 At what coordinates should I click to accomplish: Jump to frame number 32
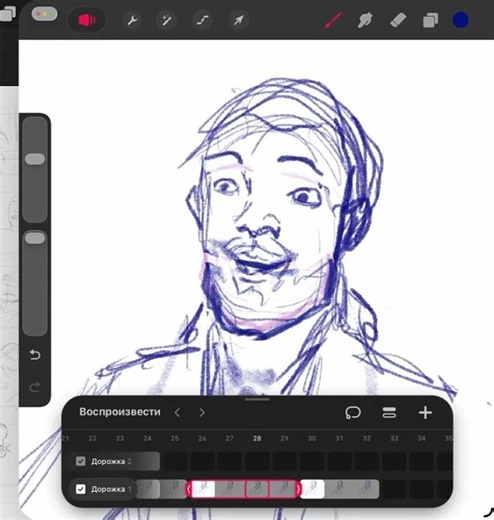point(367,438)
